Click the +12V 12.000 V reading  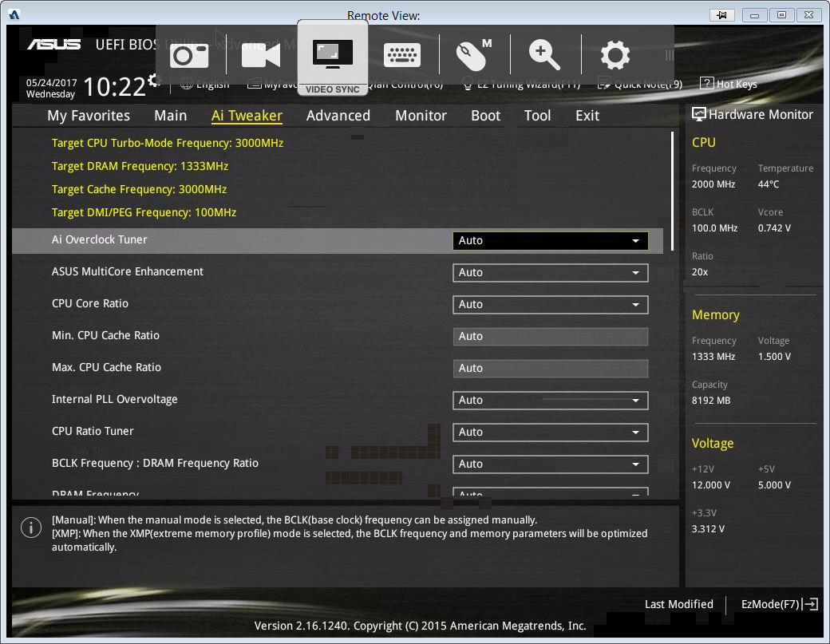710,484
